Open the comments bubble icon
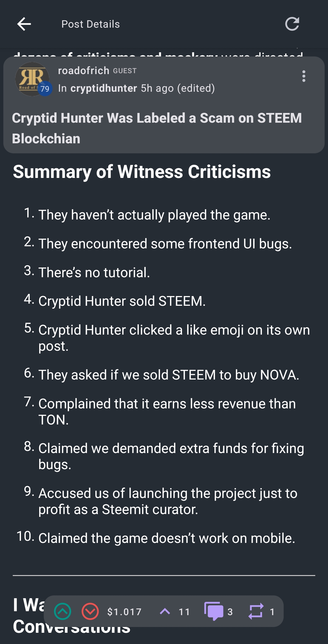The width and height of the screenshot is (328, 644). tap(214, 611)
